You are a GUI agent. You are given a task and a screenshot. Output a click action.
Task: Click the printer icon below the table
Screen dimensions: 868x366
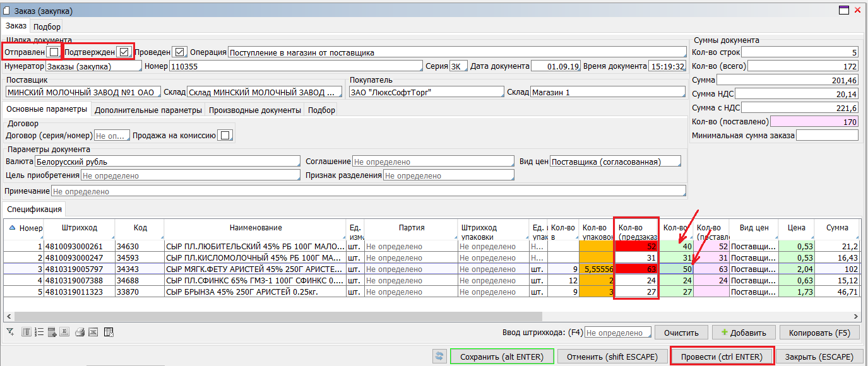(x=80, y=333)
